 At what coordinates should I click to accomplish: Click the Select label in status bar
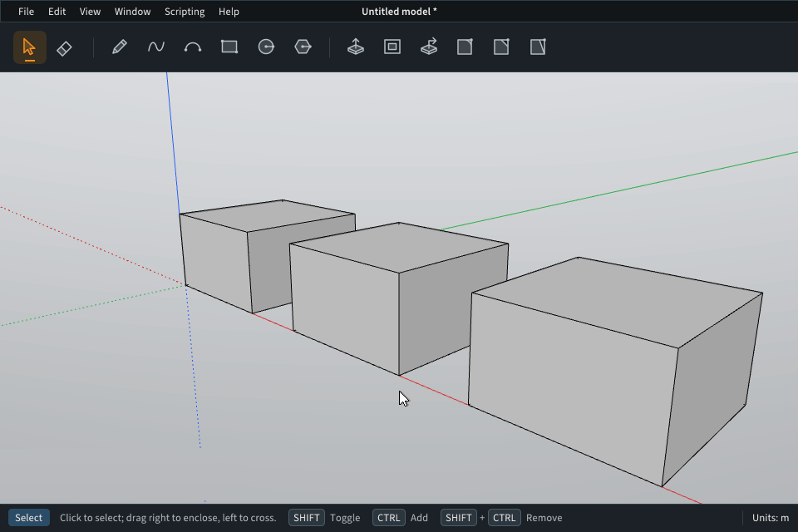(x=28, y=518)
